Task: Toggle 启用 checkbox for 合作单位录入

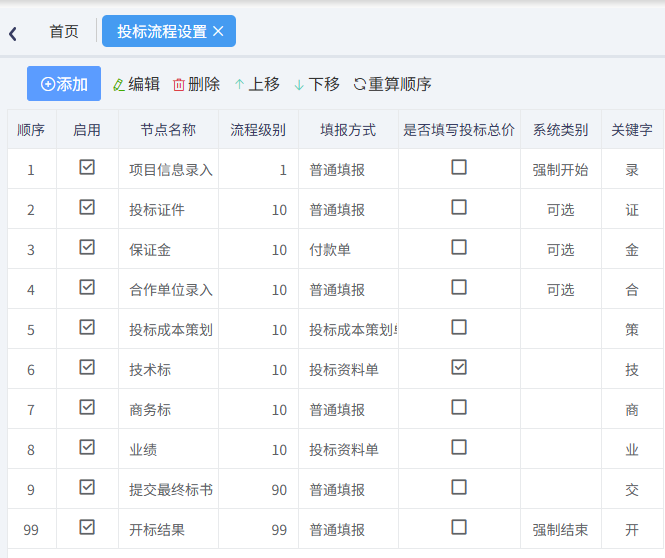Action: tap(87, 287)
